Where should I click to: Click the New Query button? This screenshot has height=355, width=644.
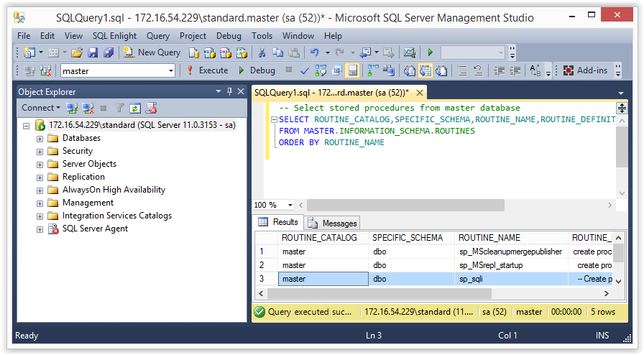pyautogui.click(x=152, y=52)
